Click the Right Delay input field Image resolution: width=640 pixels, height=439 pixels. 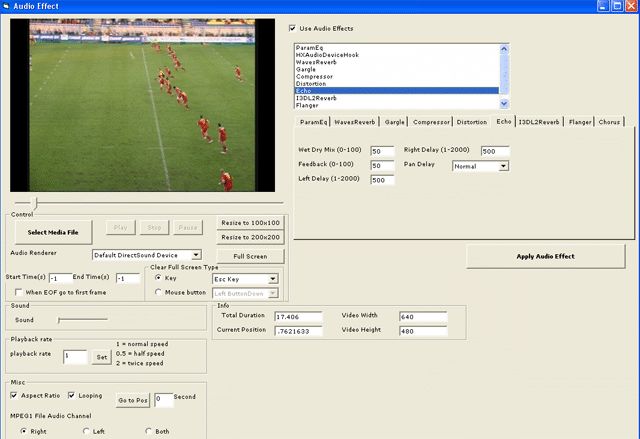(495, 151)
